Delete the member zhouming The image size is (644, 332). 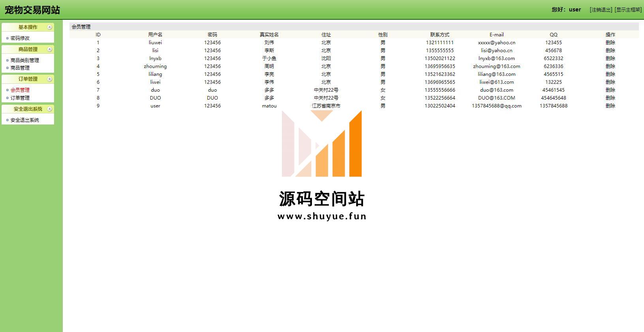(x=610, y=66)
